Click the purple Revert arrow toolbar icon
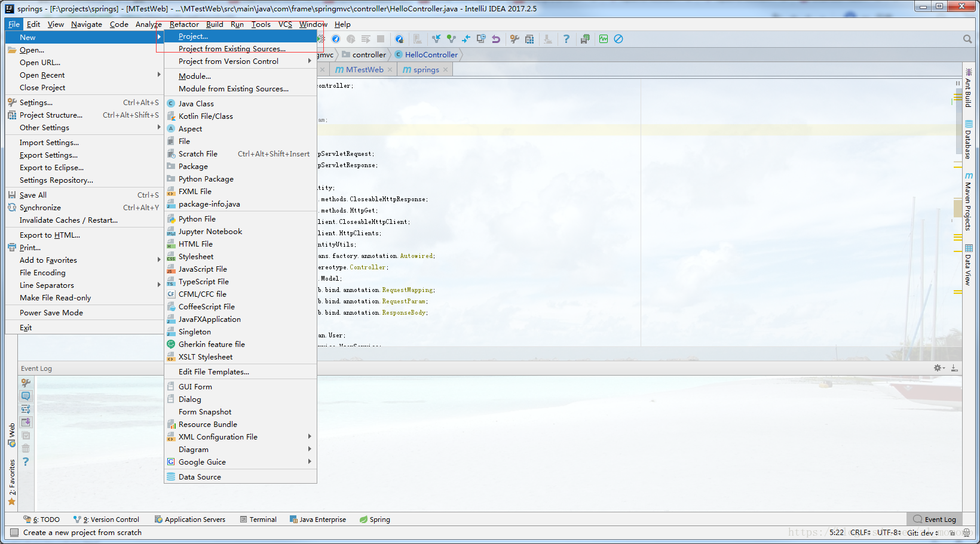Viewport: 980px width, 544px height. [496, 39]
